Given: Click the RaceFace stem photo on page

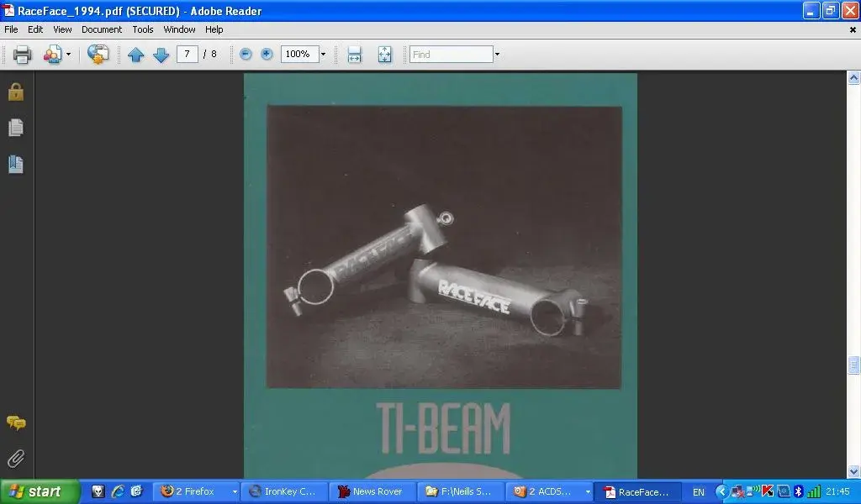Looking at the screenshot, I should point(444,247).
